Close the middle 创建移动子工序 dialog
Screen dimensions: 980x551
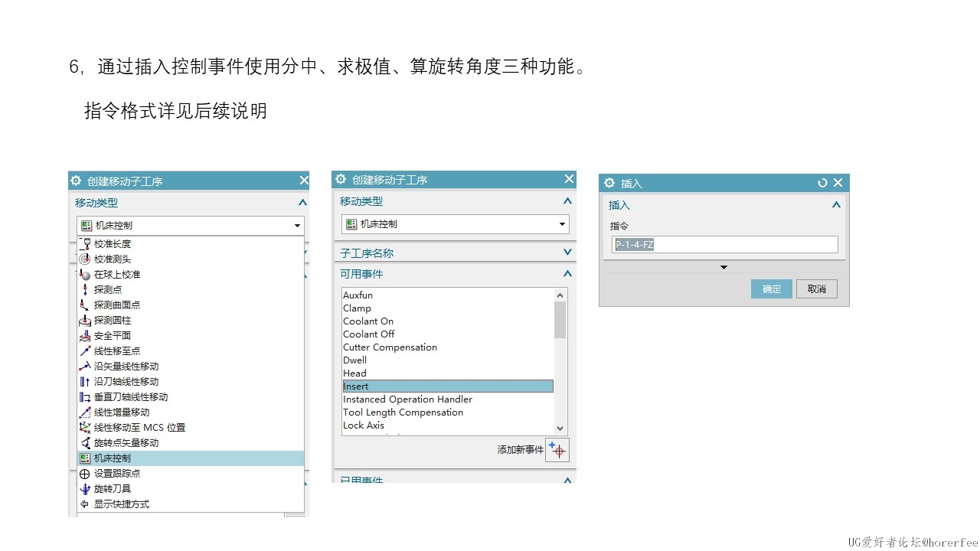point(569,178)
